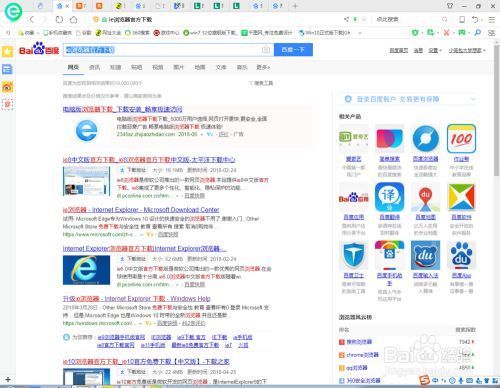Viewport: 500px width, 388px height.
Task: Switch to the Video search tab
Action: [157, 67]
